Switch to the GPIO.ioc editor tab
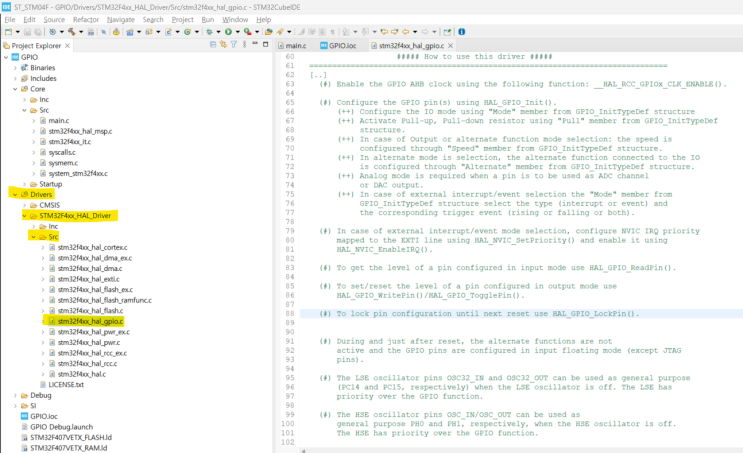The height and width of the screenshot is (453, 743). (342, 46)
